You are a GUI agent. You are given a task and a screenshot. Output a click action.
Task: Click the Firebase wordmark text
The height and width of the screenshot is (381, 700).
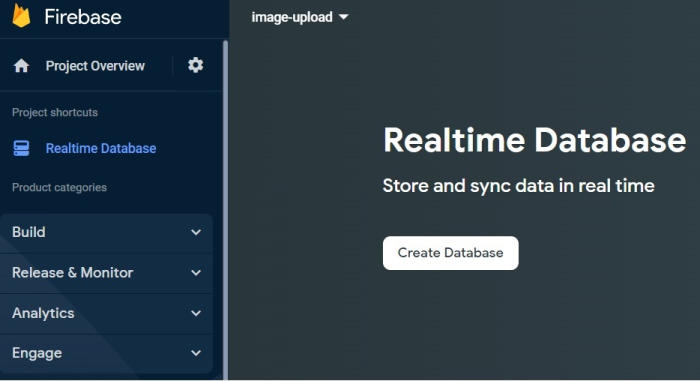click(83, 17)
